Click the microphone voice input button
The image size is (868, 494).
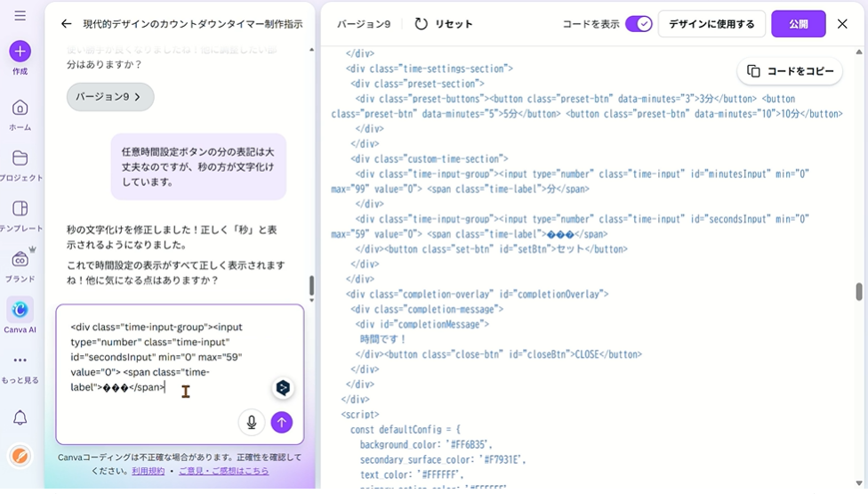tap(252, 422)
